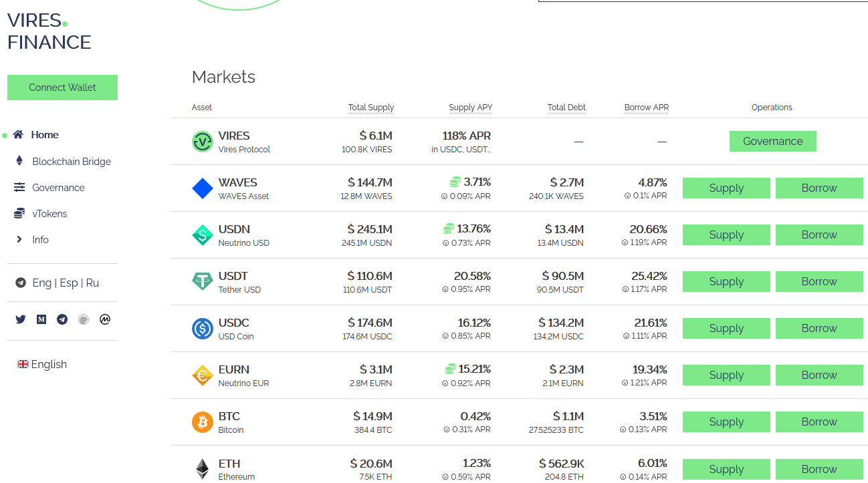Open the vTokens page
The width and height of the screenshot is (868, 483).
pos(49,213)
